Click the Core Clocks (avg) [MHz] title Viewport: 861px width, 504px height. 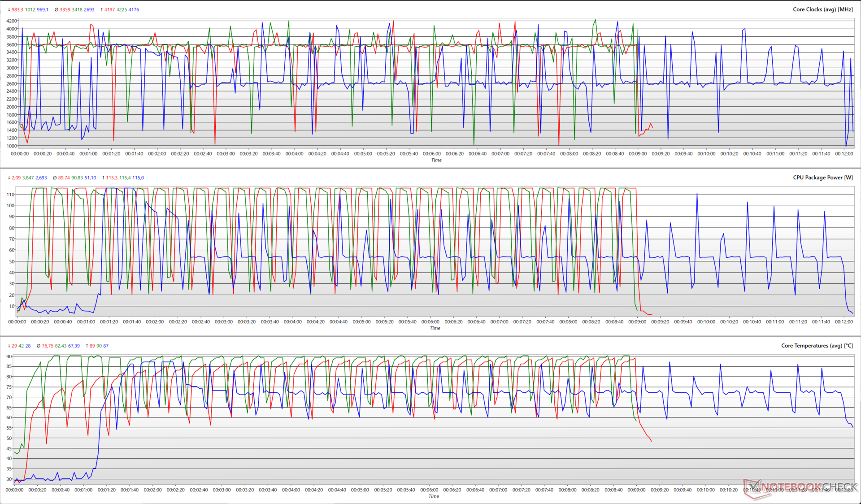tap(822, 9)
